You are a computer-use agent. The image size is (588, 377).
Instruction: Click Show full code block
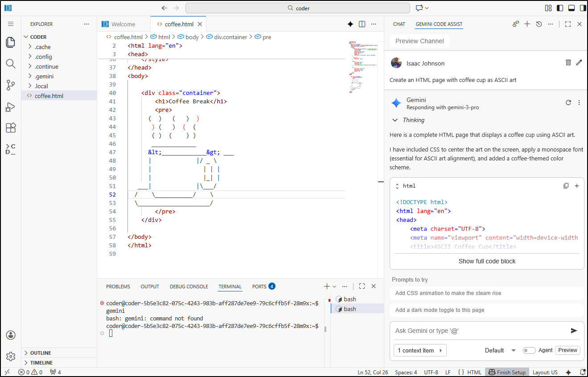pyautogui.click(x=487, y=261)
